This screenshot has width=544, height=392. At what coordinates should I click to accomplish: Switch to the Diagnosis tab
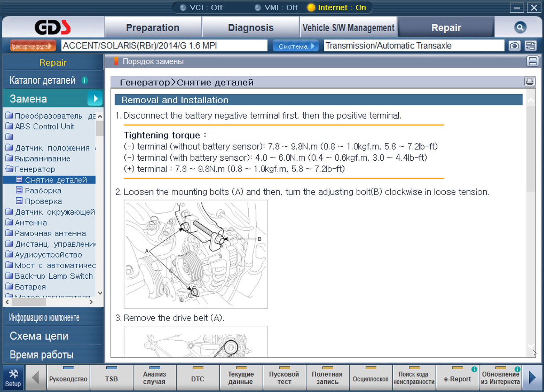[251, 28]
